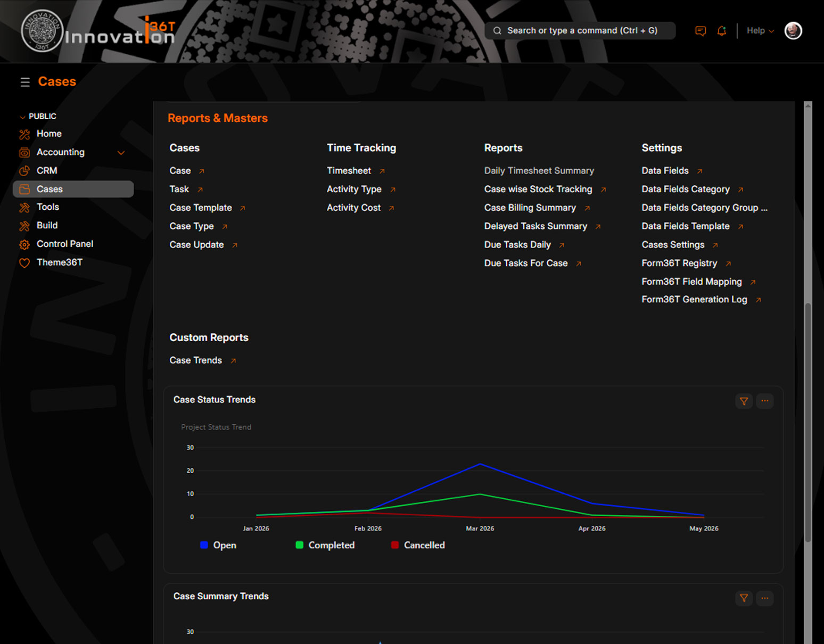Screen dimensions: 824x644
Task: Open the Activity Cost link
Action: coord(353,208)
